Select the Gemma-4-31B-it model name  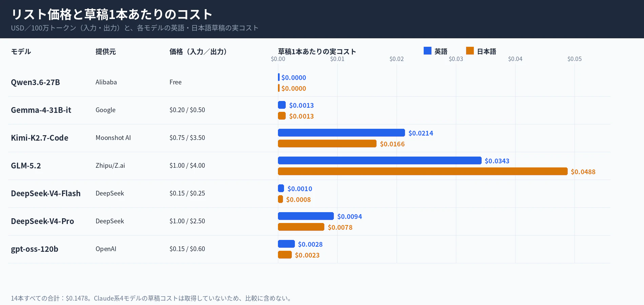[41, 110]
